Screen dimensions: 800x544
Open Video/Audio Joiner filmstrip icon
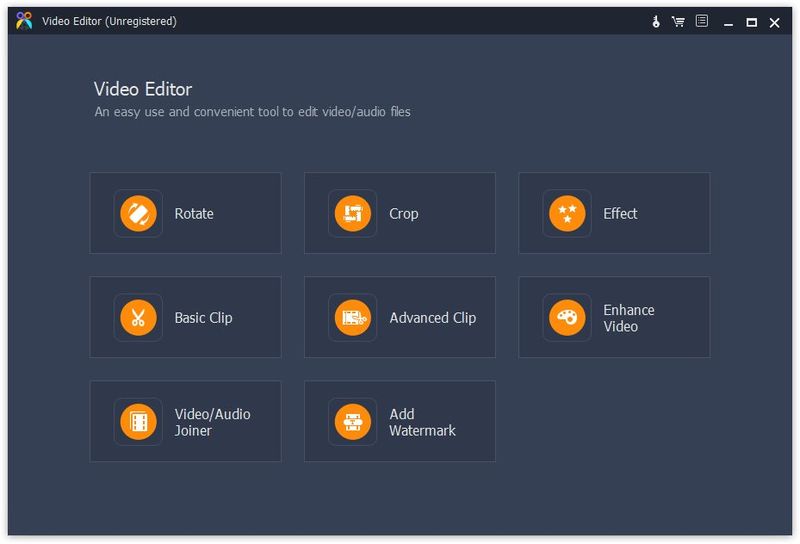point(138,422)
